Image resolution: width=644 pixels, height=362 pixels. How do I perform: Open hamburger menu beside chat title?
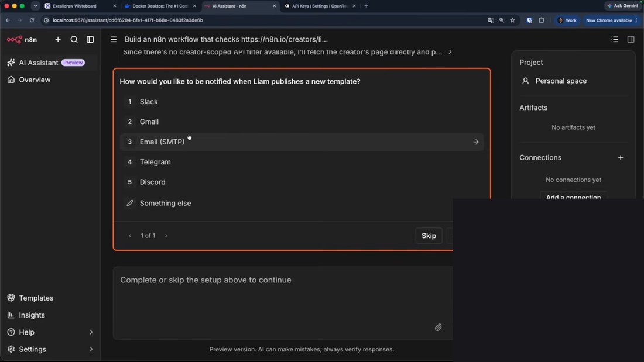(114, 39)
